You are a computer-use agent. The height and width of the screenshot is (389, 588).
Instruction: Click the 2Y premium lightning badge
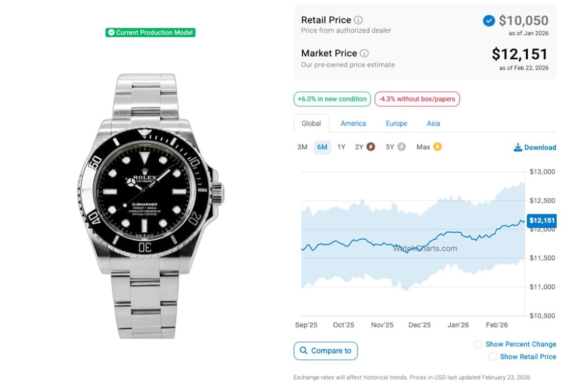coord(371,146)
